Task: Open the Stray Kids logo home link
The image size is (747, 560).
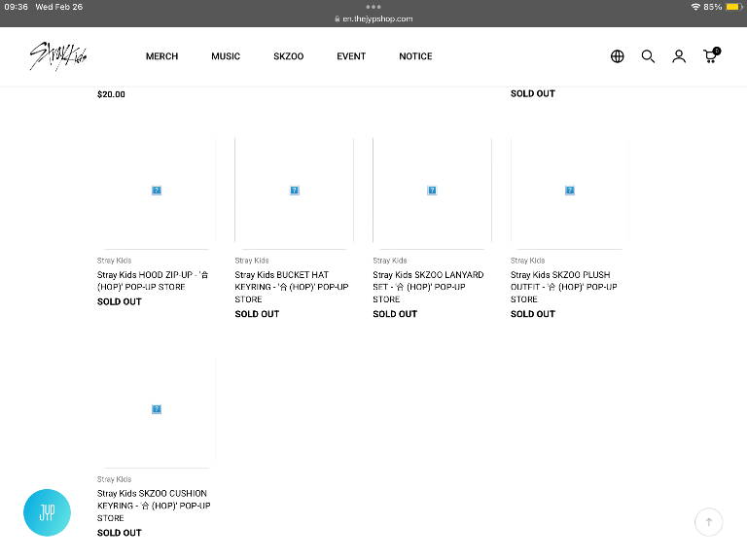Action: pyautogui.click(x=58, y=56)
